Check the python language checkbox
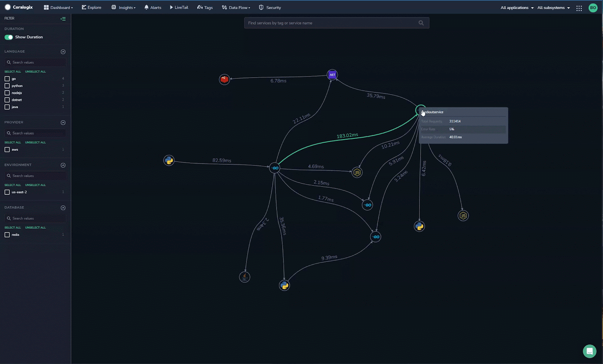The image size is (603, 364). [7, 86]
